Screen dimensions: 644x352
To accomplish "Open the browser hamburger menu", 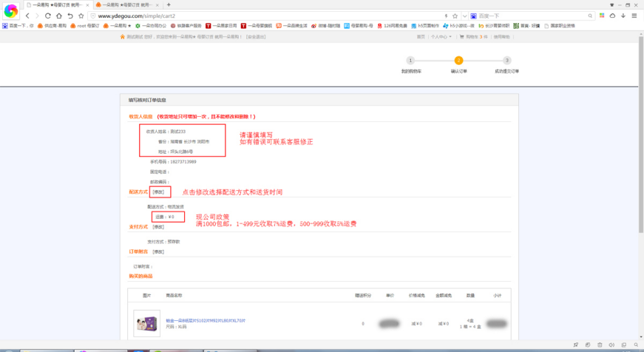I will [x=634, y=16].
